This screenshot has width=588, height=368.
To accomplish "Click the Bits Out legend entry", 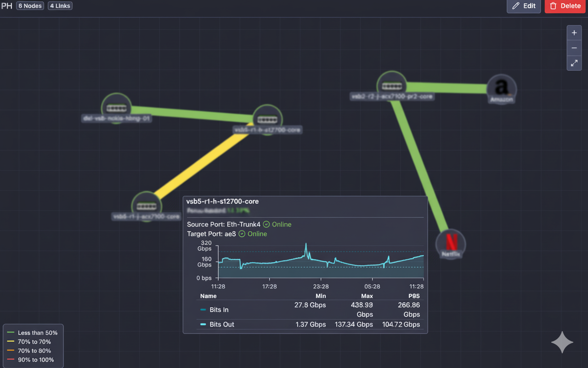I will pos(217,324).
